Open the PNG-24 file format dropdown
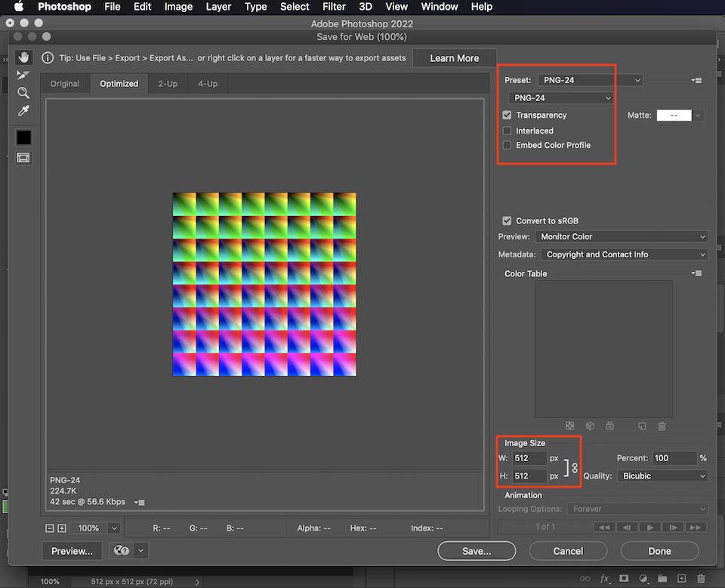Viewport: 725px width, 588px height. pos(561,98)
